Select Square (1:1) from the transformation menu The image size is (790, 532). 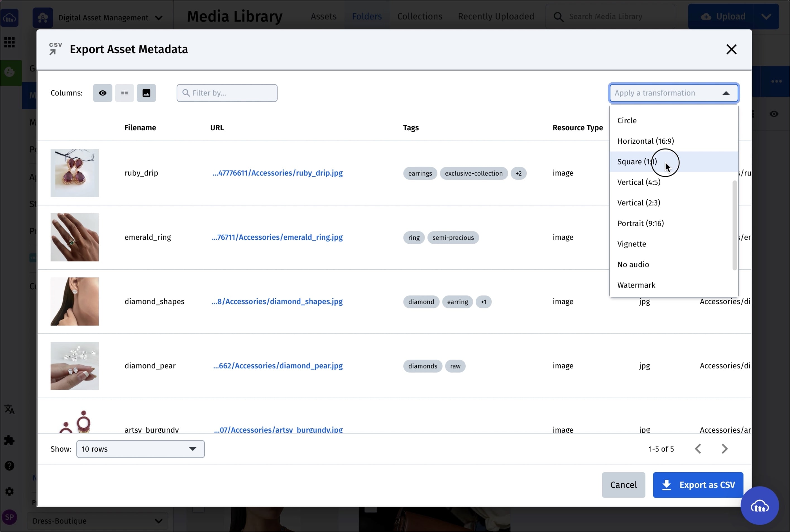coord(637,162)
